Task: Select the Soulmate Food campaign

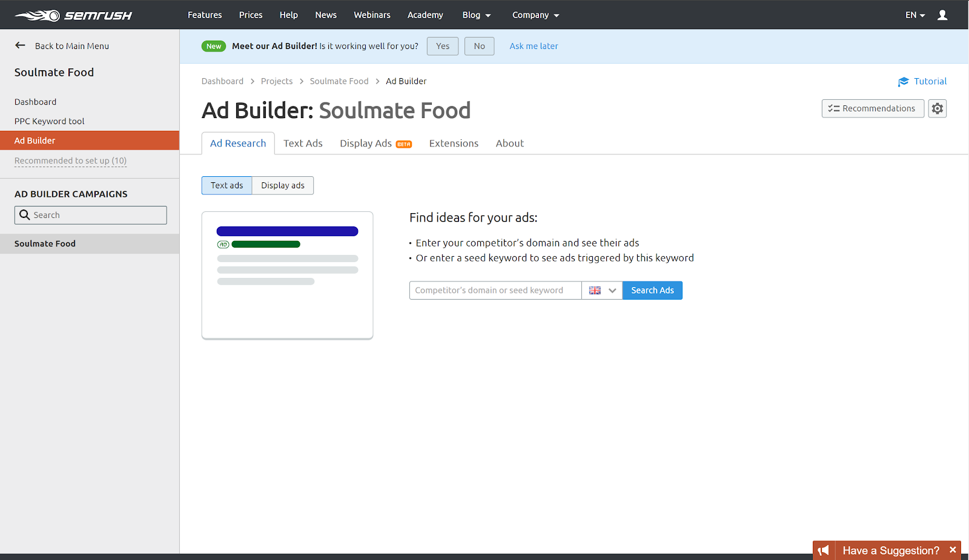Action: pos(90,244)
